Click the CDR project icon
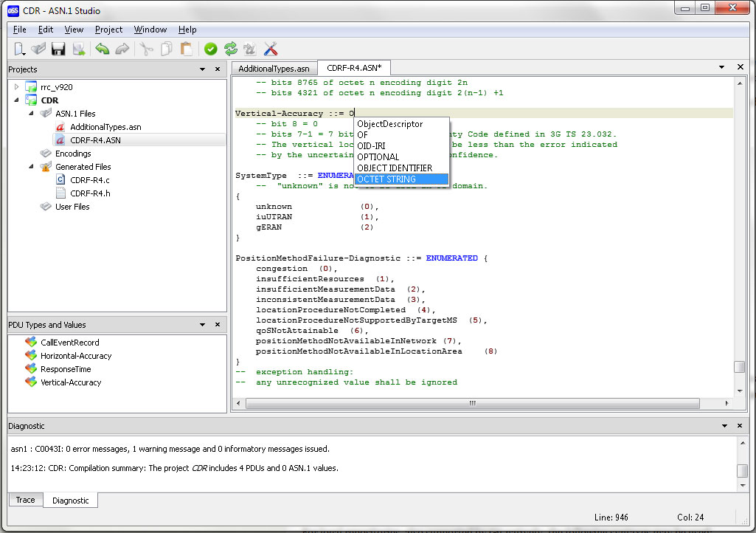 [x=31, y=100]
